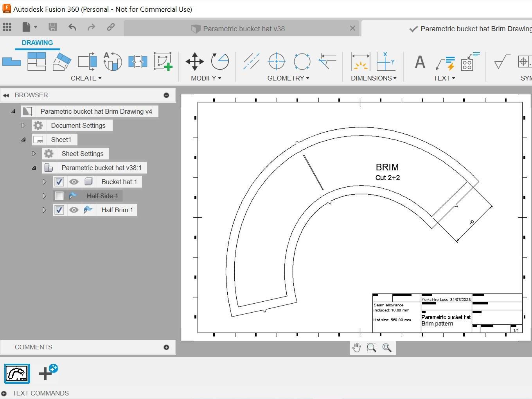Place a Center Mark on the drawing
532x399 pixels.
click(x=276, y=61)
